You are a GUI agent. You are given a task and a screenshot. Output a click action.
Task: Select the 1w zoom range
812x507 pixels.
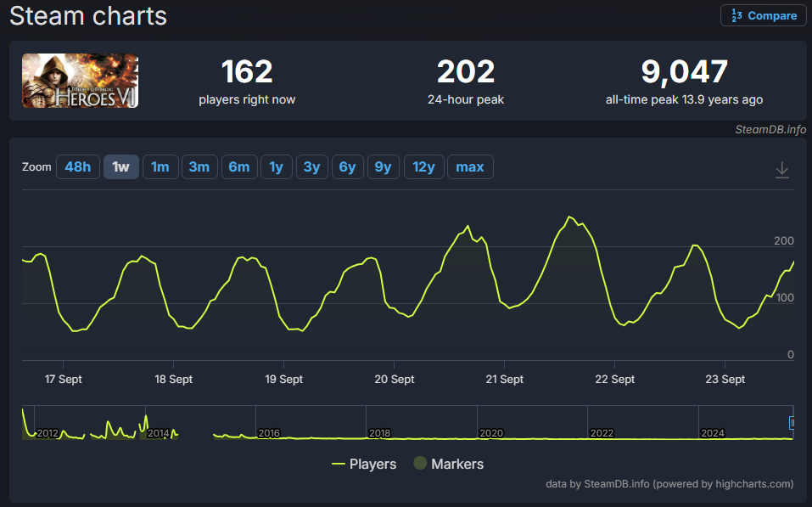pos(121,167)
